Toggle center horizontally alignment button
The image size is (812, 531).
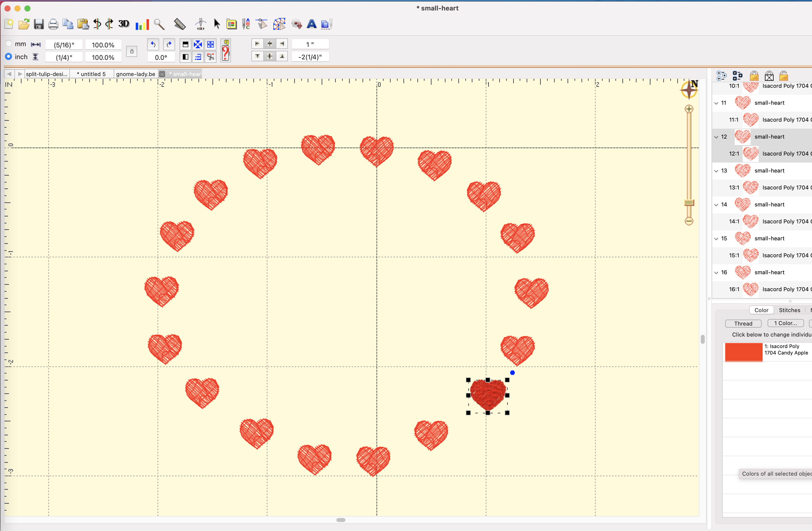coord(270,44)
